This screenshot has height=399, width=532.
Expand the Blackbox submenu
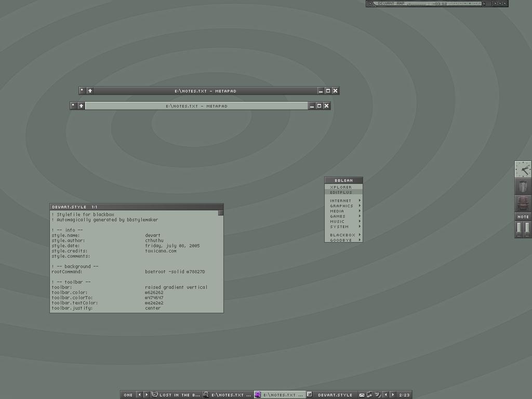pos(343,235)
